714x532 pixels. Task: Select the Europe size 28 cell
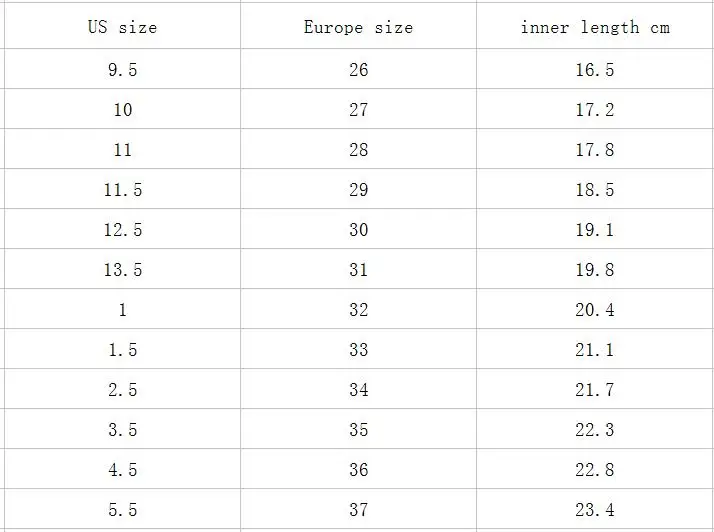[x=358, y=149]
